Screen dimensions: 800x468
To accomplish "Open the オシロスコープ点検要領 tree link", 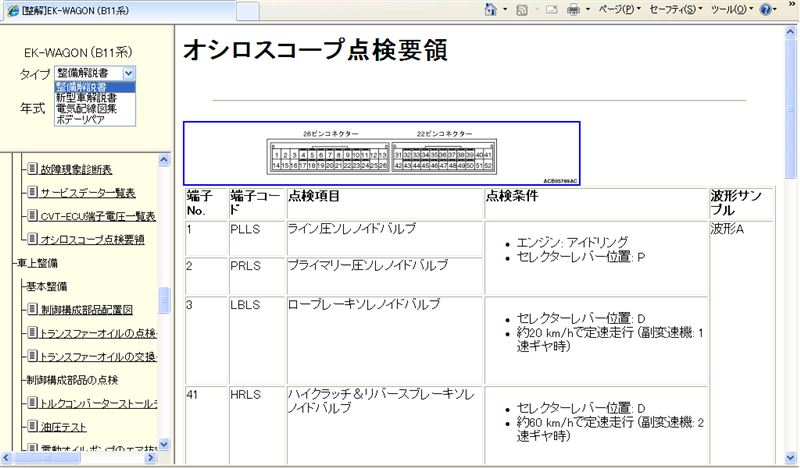I will coord(92,239).
